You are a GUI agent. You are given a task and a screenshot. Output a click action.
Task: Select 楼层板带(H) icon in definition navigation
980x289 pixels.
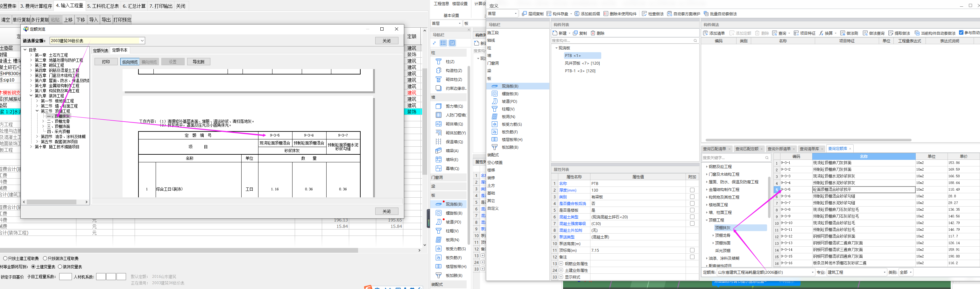495,139
